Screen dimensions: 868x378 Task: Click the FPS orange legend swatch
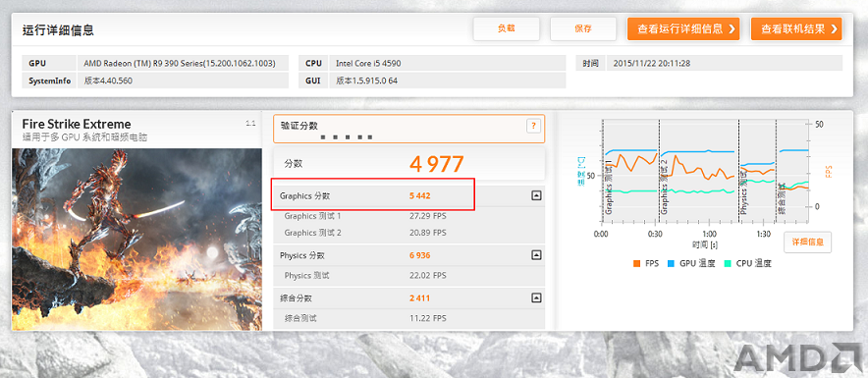[636, 263]
